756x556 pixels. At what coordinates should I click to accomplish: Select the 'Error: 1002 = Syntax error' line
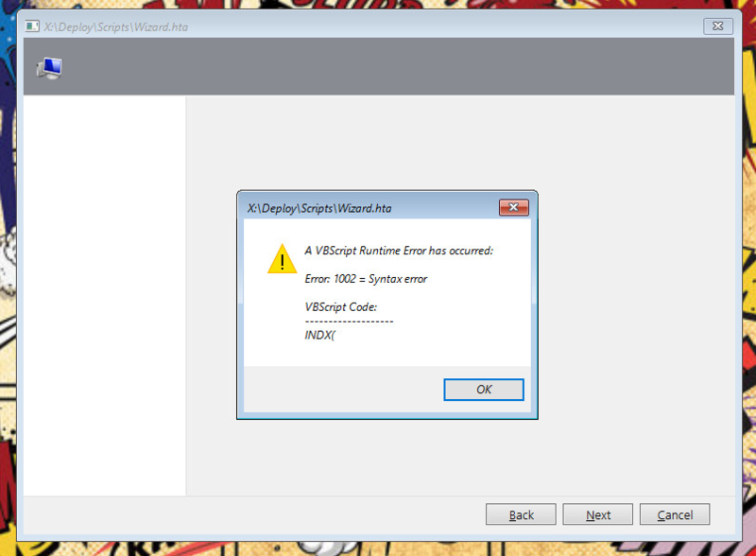click(x=366, y=279)
